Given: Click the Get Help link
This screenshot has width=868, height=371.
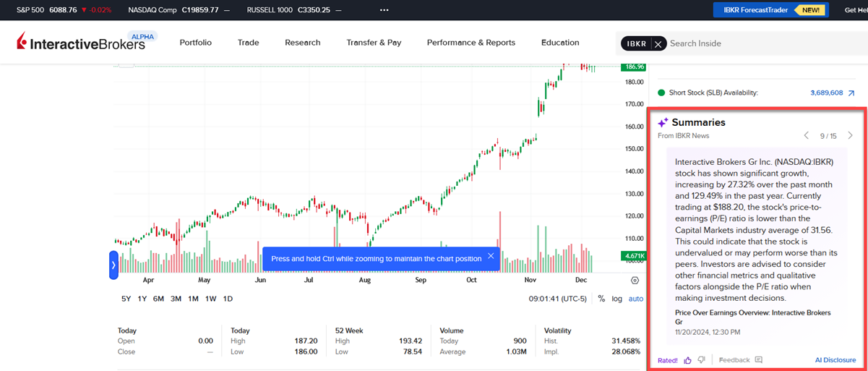Looking at the screenshot, I should tap(856, 10).
